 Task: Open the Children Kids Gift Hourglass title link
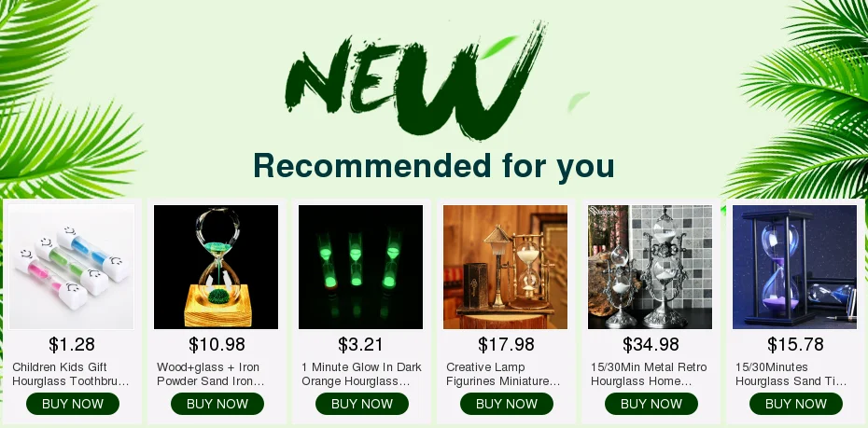(x=71, y=374)
